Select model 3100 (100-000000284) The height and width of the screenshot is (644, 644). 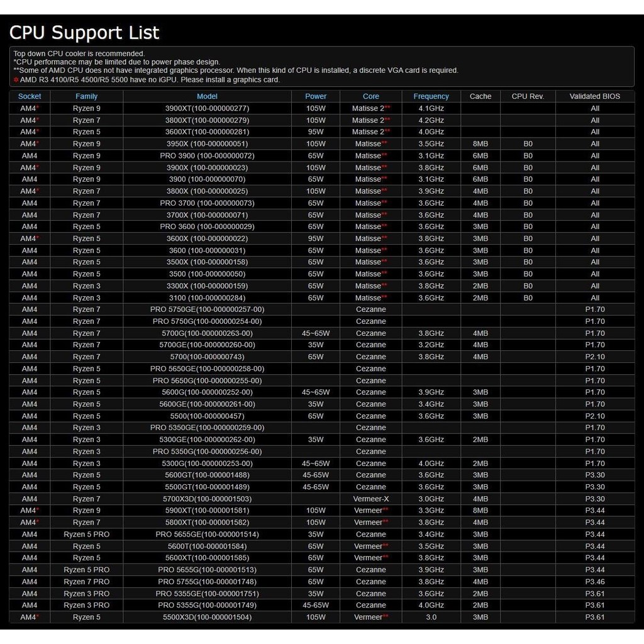[x=207, y=297]
